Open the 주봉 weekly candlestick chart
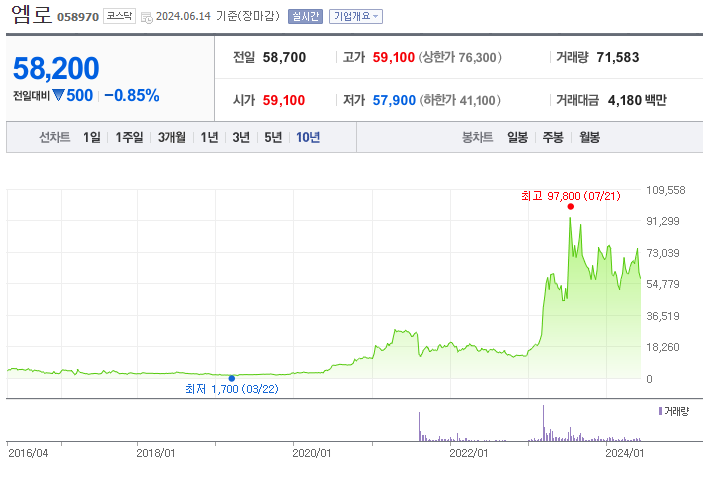This screenshot has width=703, height=477. coord(553,137)
